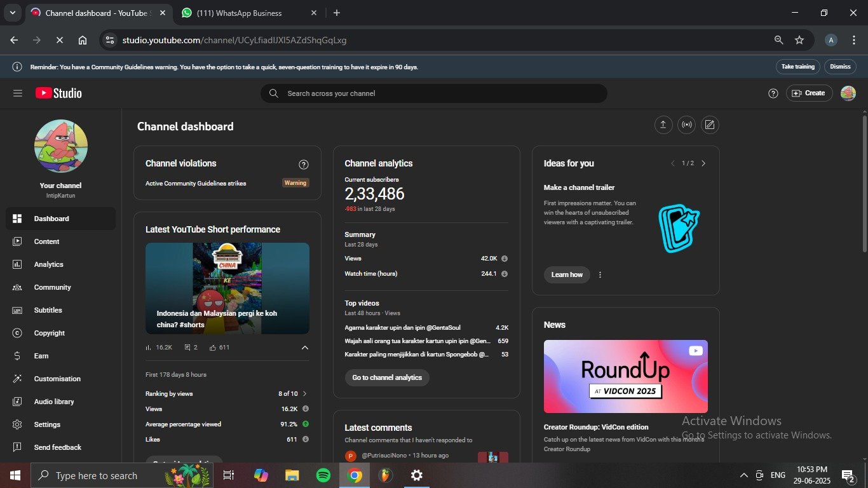
Task: Click the Send feedback icon
Action: (x=18, y=447)
